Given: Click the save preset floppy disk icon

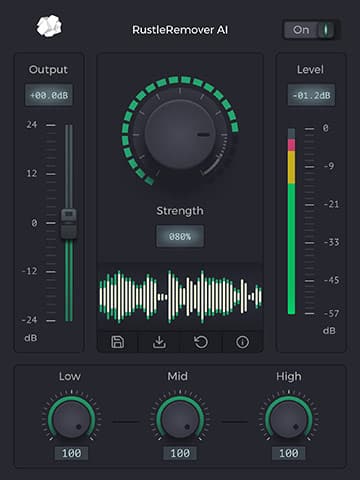Looking at the screenshot, I should (x=117, y=342).
